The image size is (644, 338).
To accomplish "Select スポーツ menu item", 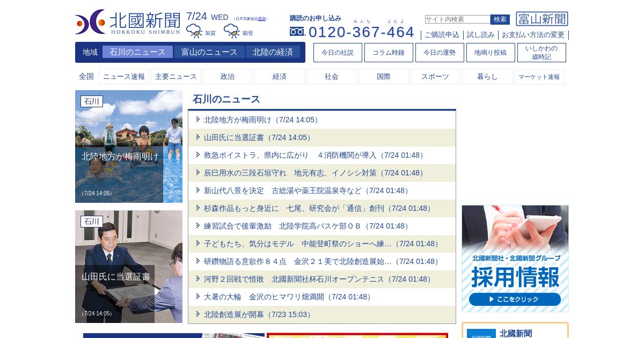I will pyautogui.click(x=435, y=77).
